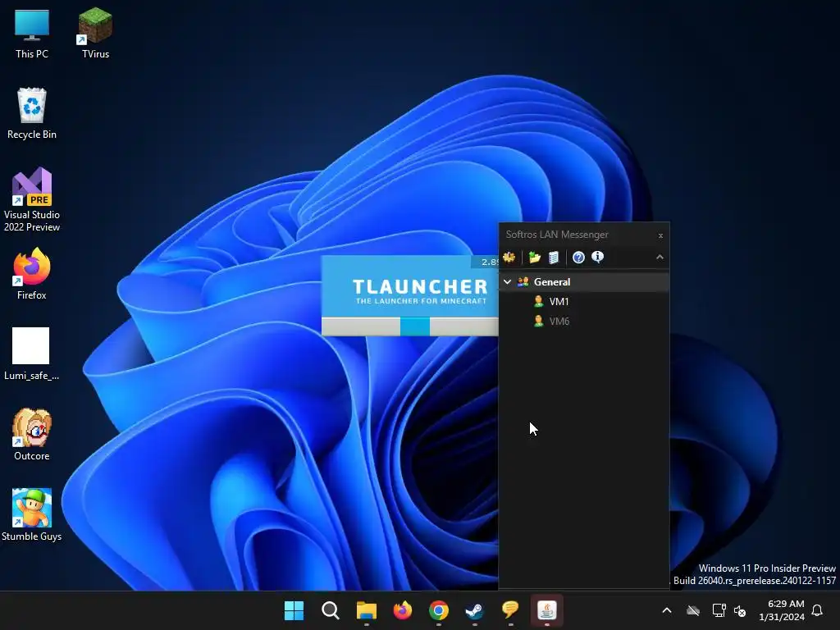
Task: Open Google Chrome from the taskbar
Action: [439, 610]
